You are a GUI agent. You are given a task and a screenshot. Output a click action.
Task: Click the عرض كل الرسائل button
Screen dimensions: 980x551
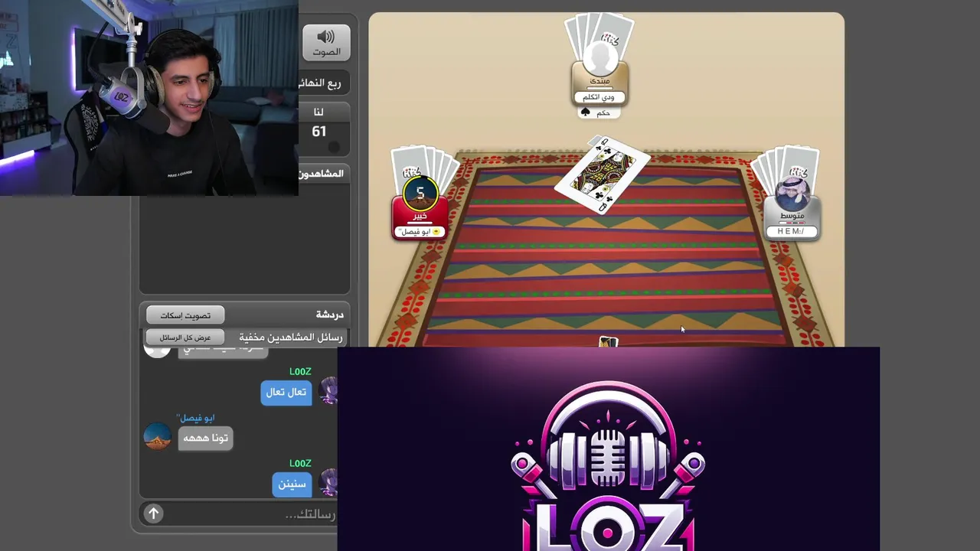[185, 337]
